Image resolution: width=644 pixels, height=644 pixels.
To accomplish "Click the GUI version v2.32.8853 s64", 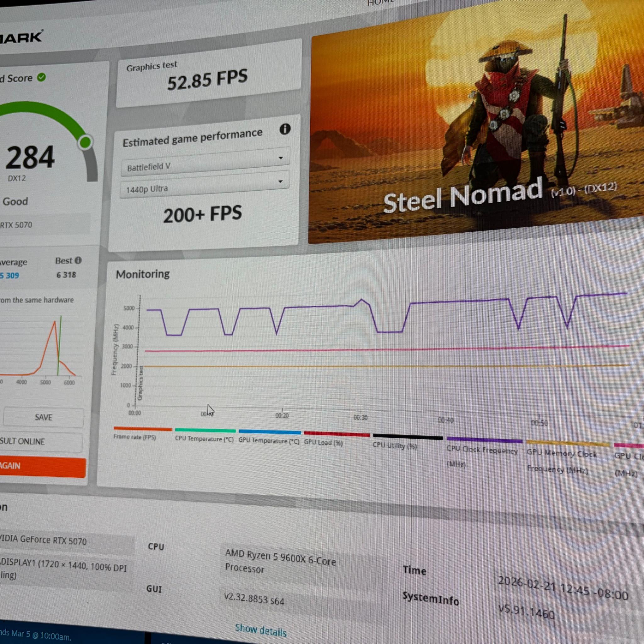I will click(254, 599).
